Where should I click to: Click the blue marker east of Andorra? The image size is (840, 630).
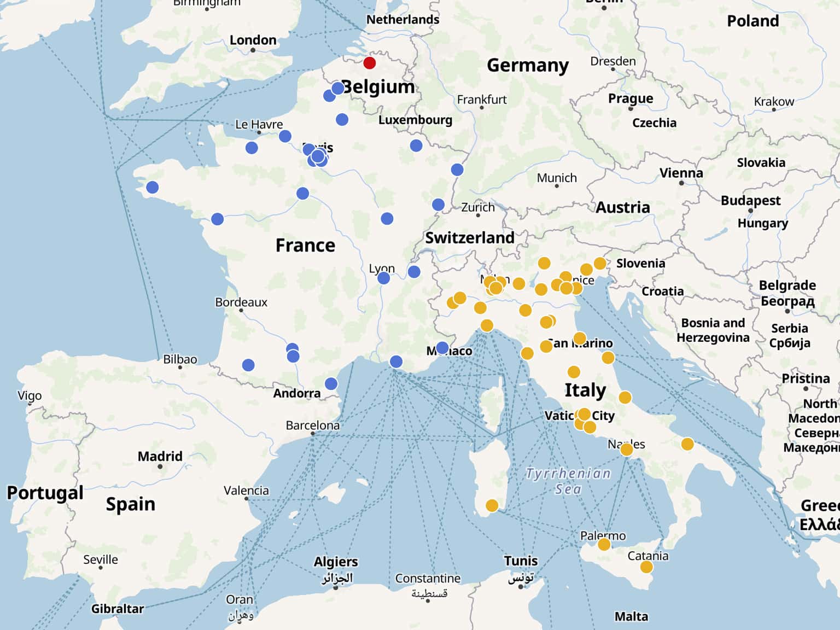(331, 384)
